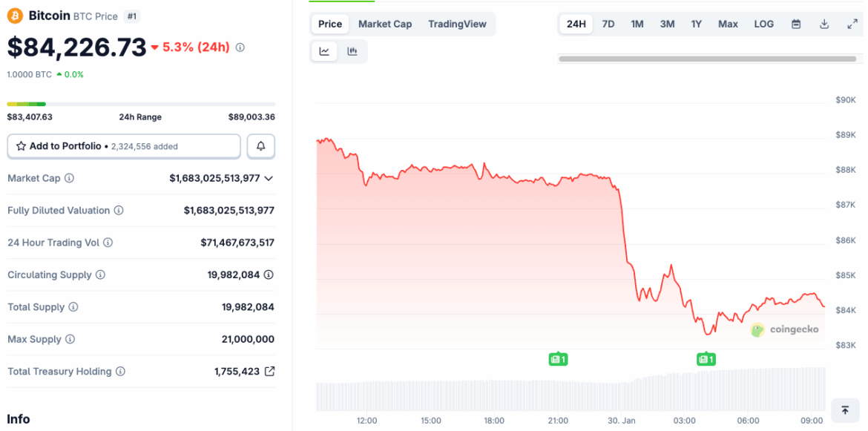Click the 24h Range progress bar

pos(141,105)
